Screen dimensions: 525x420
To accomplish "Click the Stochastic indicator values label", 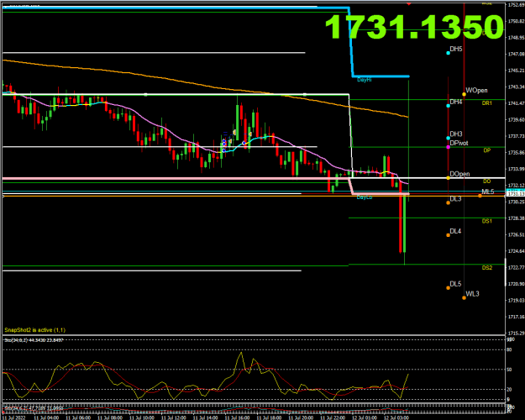I will click(x=33, y=340).
